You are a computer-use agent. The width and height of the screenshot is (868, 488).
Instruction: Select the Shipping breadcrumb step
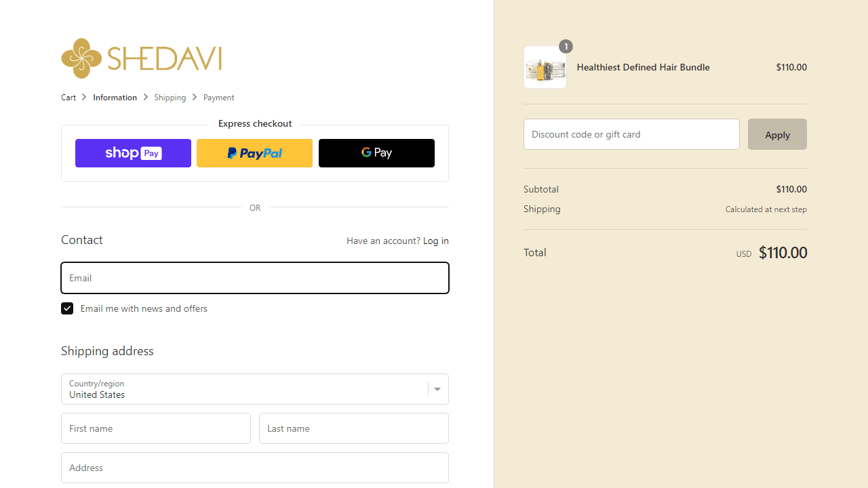pyautogui.click(x=170, y=98)
